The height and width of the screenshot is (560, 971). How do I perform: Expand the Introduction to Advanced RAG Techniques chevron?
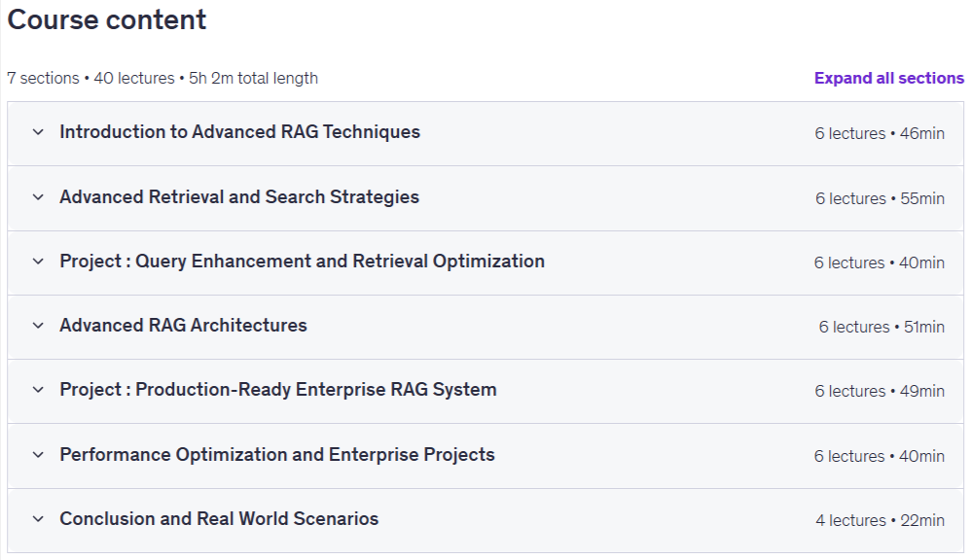coord(38,132)
